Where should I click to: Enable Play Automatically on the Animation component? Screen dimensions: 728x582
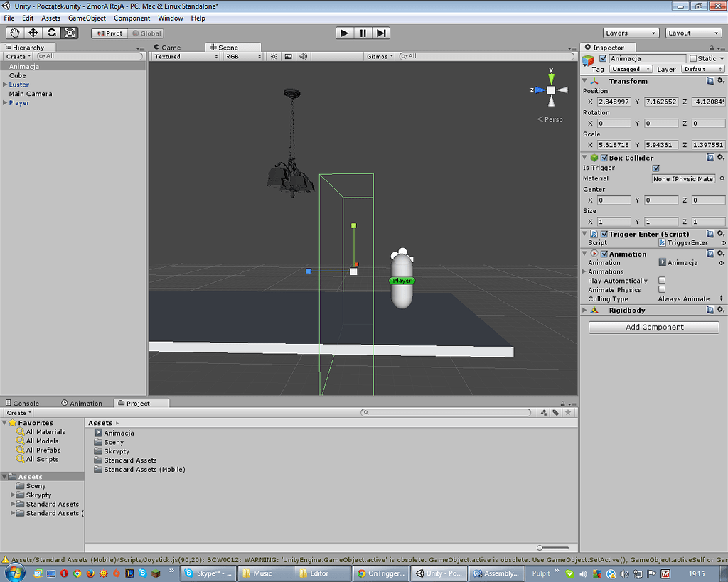tap(660, 280)
